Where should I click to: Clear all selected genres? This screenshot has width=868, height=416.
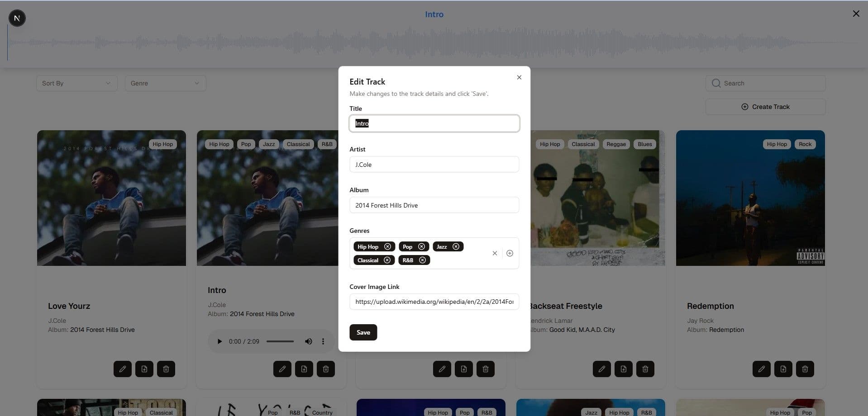click(x=495, y=253)
